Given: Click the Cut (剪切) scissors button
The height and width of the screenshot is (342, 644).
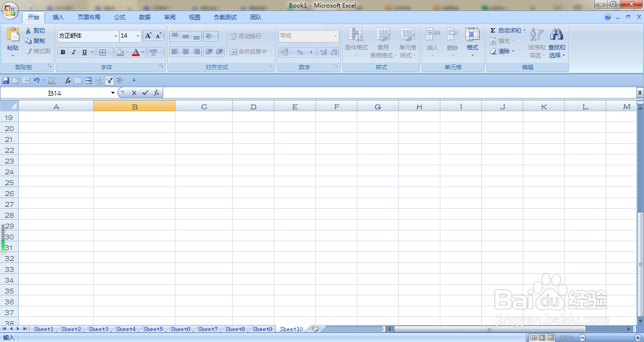Looking at the screenshot, I should (35, 31).
